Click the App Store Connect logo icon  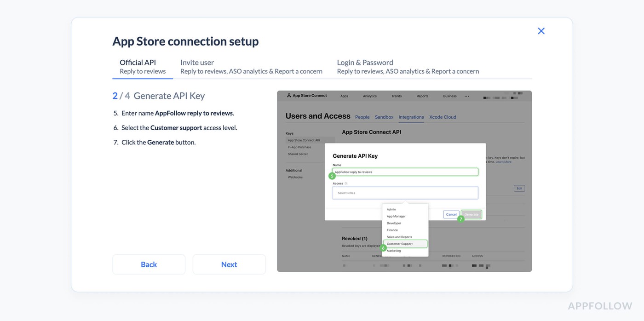(289, 96)
